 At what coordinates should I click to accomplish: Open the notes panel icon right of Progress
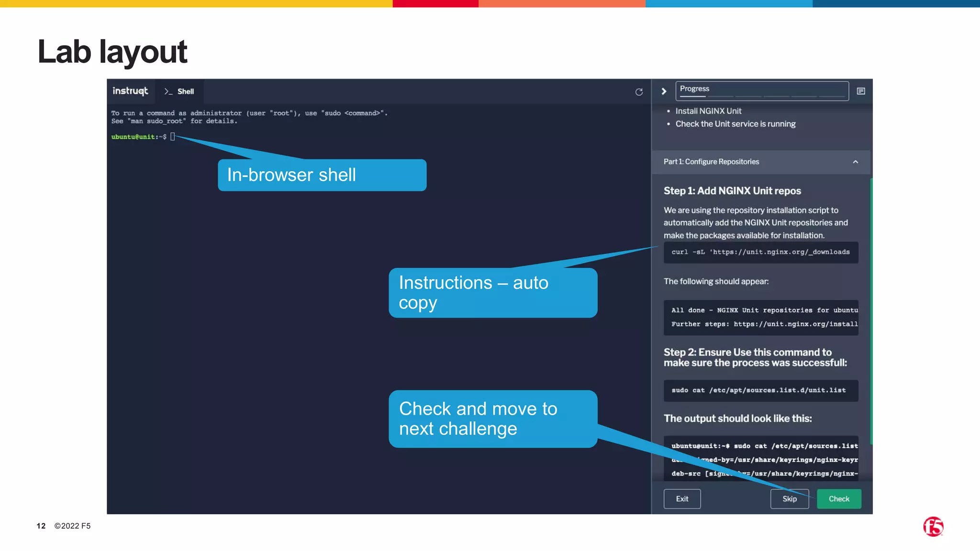[x=861, y=91]
